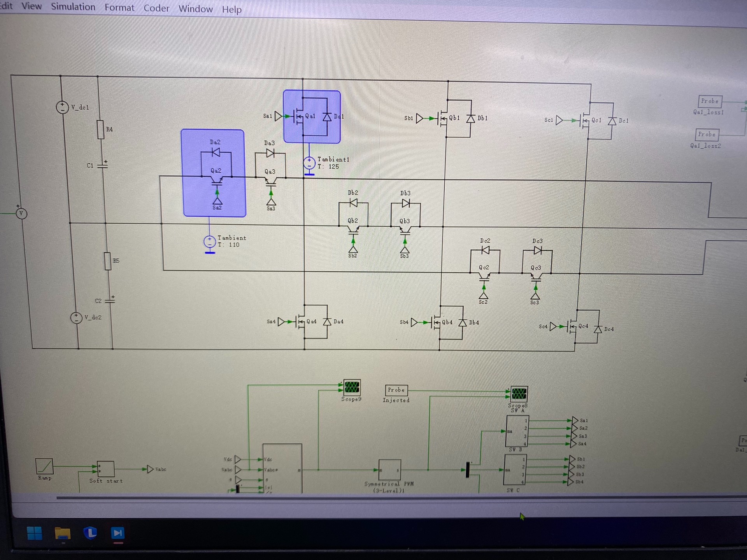Select the Probe Injected block
Image resolution: width=747 pixels, height=560 pixels.
point(396,390)
